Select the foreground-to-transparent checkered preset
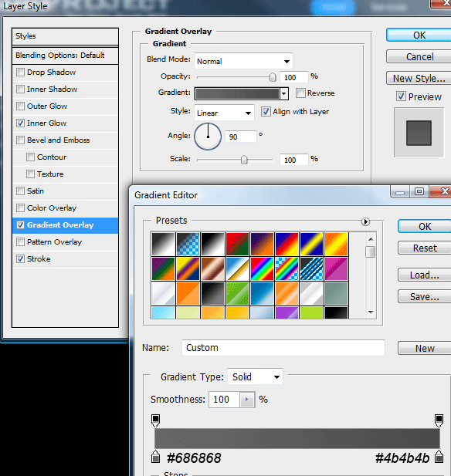Screen dimensions: 451x476 pos(188,244)
